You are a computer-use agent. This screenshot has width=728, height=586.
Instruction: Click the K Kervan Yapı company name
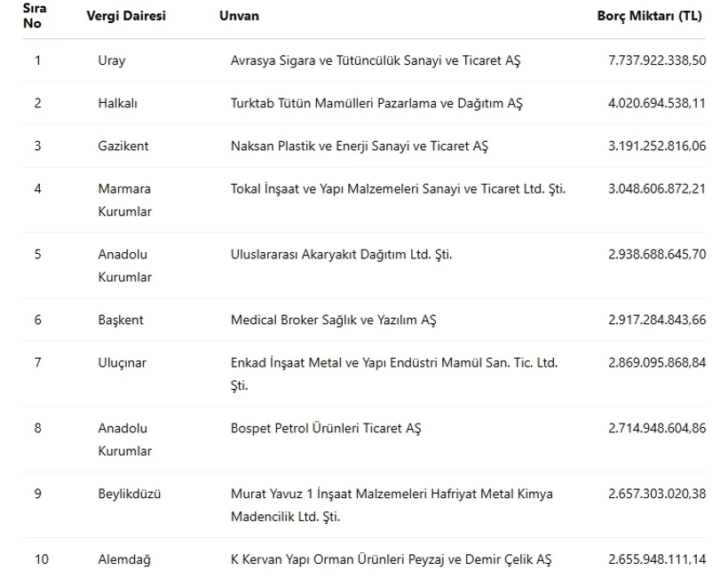tap(391, 559)
